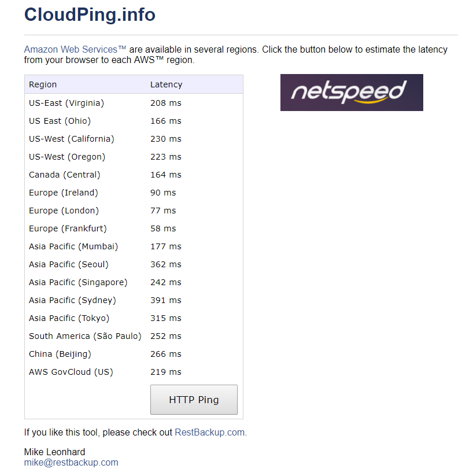This screenshot has width=462, height=476.
Task: Click the netspeed banner advertisement
Action: (352, 93)
